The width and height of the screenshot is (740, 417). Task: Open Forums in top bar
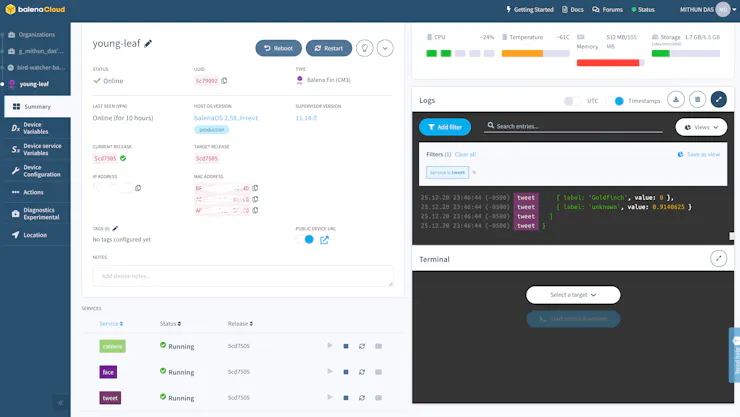point(607,9)
